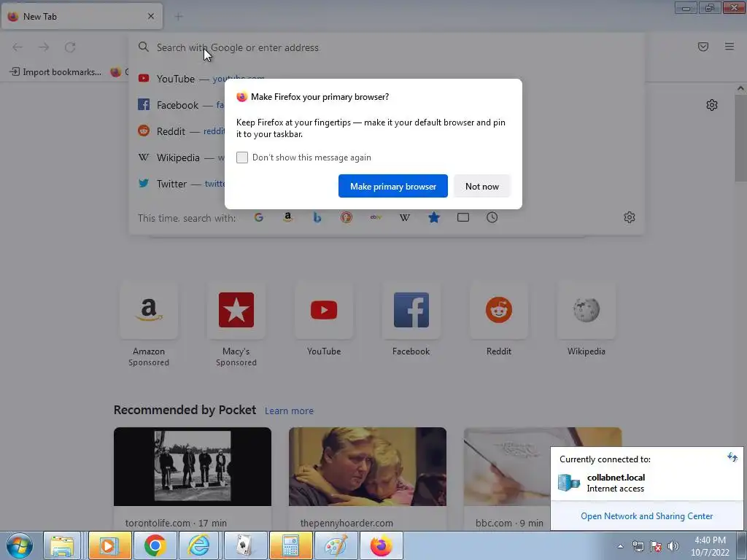Click the address bar search field
The width and height of the screenshot is (747, 560).
(386, 47)
